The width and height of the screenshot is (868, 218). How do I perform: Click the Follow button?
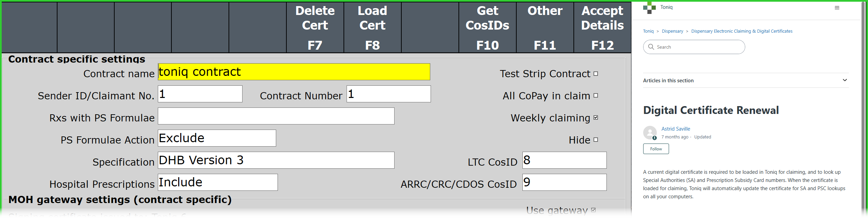[x=656, y=149]
